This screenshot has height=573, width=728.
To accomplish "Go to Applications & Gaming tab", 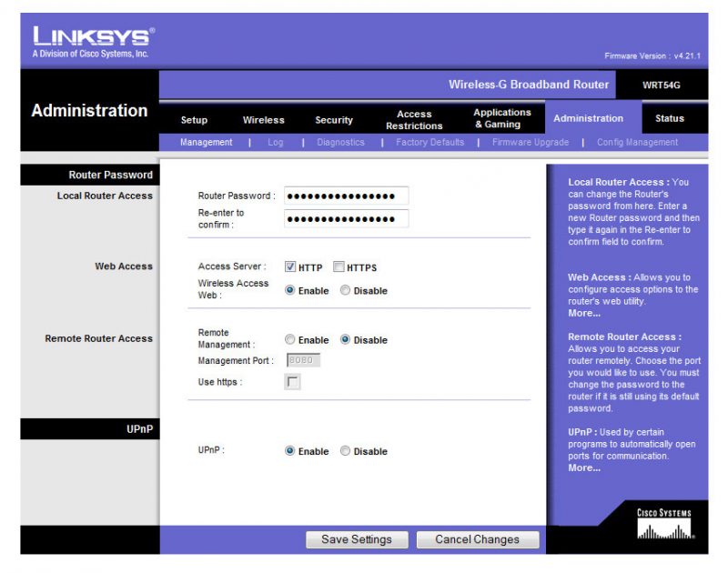I will tap(502, 118).
